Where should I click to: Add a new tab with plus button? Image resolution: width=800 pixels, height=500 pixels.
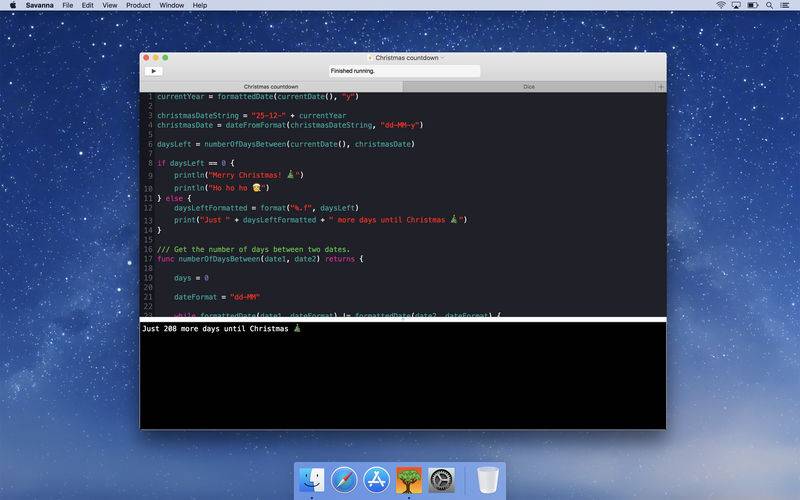pos(661,87)
